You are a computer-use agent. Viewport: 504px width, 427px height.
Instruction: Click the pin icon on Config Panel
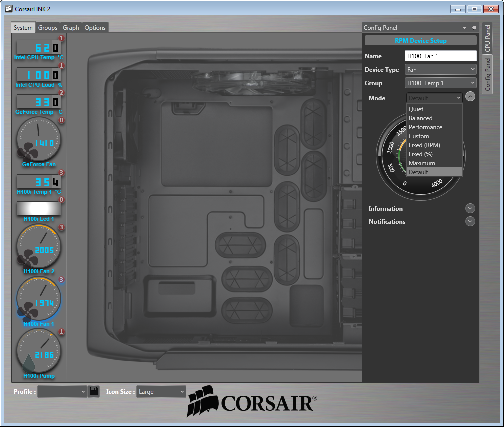475,27
